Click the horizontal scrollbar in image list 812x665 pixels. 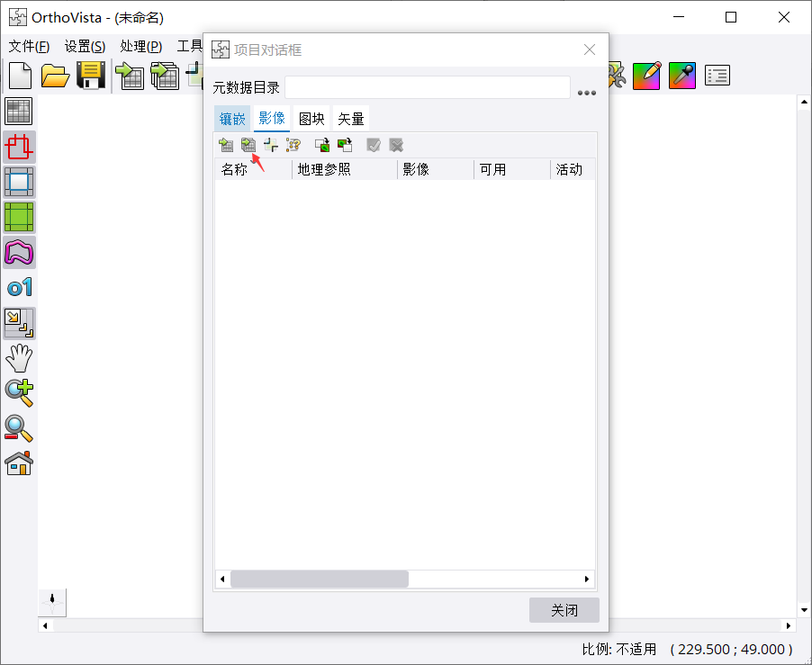click(x=319, y=579)
